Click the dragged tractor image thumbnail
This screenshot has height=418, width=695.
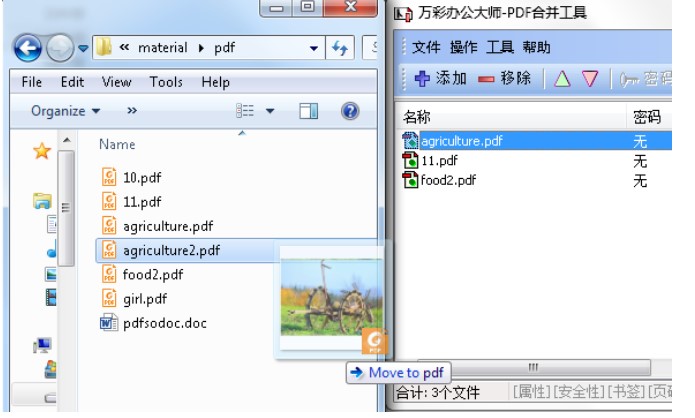pos(332,297)
